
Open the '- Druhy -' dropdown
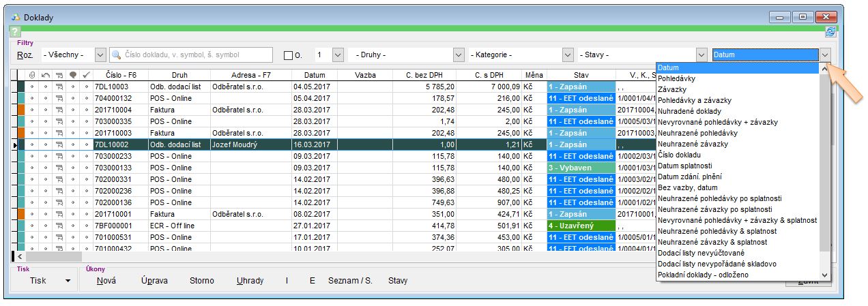tap(459, 55)
